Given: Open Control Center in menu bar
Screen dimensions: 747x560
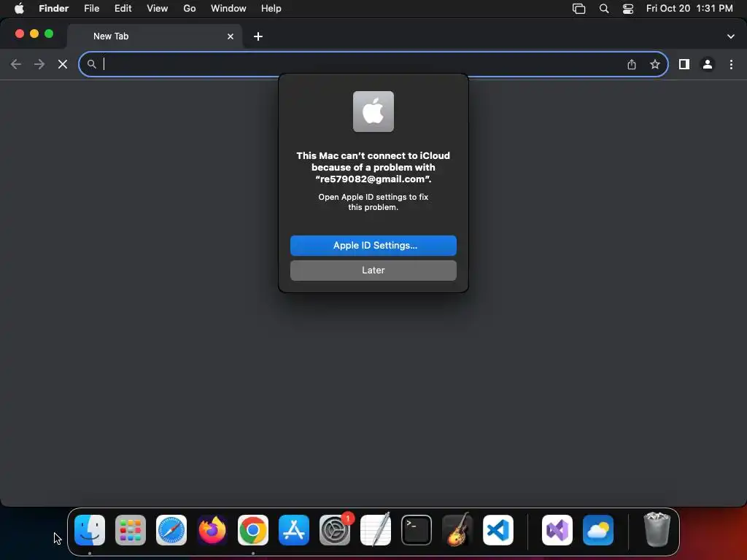Looking at the screenshot, I should 628,9.
